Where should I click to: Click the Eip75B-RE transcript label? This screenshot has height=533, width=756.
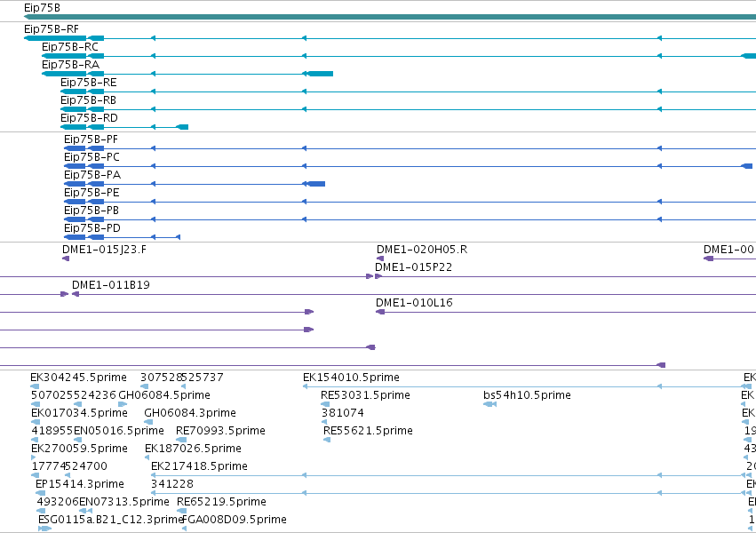point(88,83)
